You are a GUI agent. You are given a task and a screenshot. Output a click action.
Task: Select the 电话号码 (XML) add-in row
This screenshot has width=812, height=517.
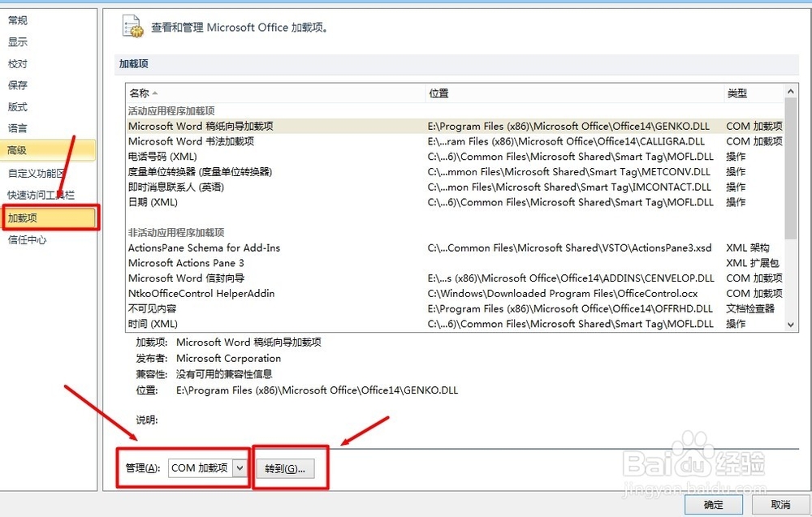pos(456,157)
